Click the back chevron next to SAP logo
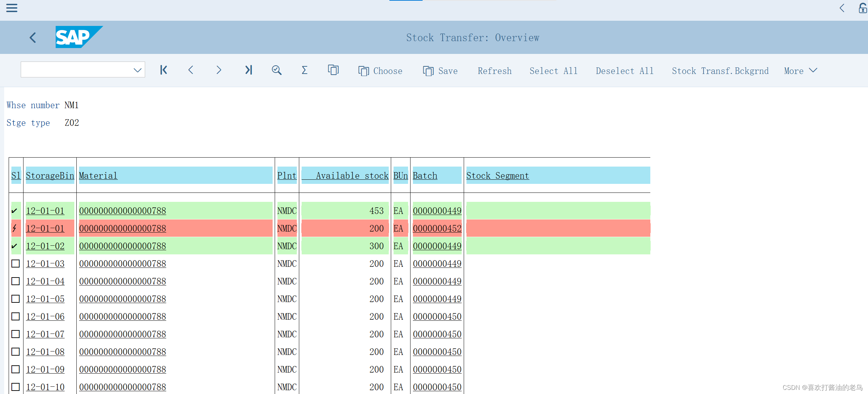The height and width of the screenshot is (394, 868). tap(32, 37)
